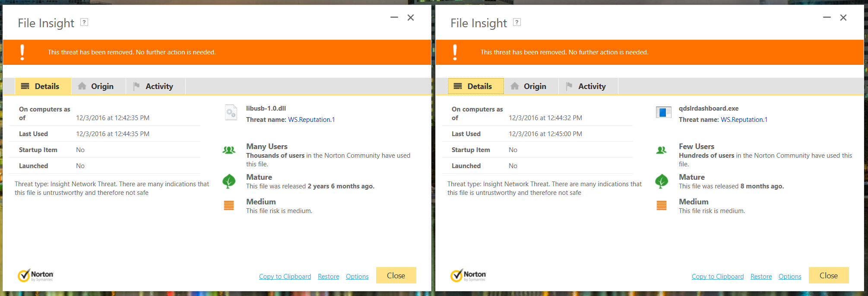
Task: Click the Few Users community icon
Action: click(x=661, y=150)
